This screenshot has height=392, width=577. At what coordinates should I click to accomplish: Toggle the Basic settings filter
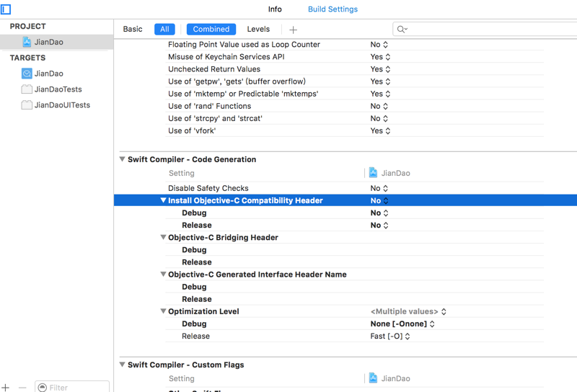[133, 30]
